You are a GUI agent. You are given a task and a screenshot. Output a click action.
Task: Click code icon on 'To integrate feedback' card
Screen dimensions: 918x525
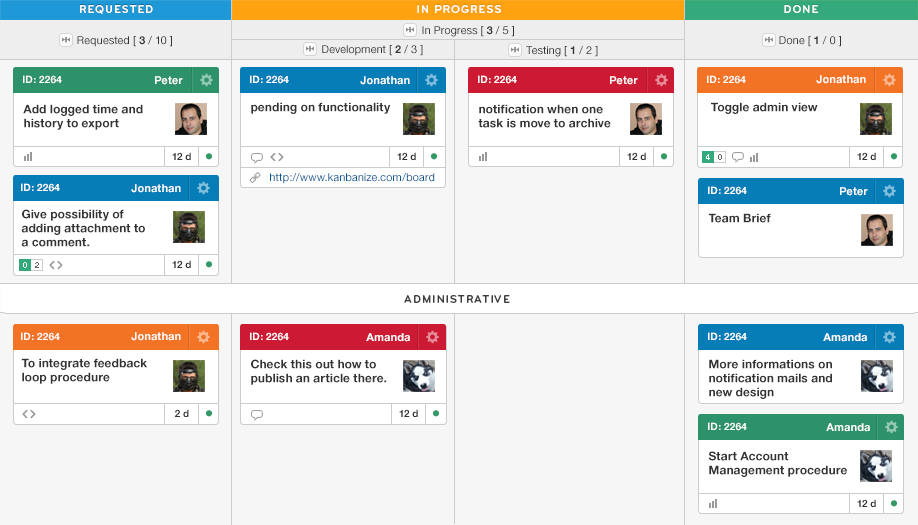[29, 414]
